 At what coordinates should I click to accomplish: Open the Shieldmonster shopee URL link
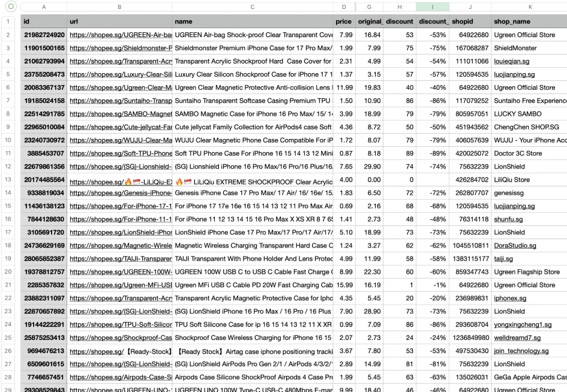(x=121, y=48)
